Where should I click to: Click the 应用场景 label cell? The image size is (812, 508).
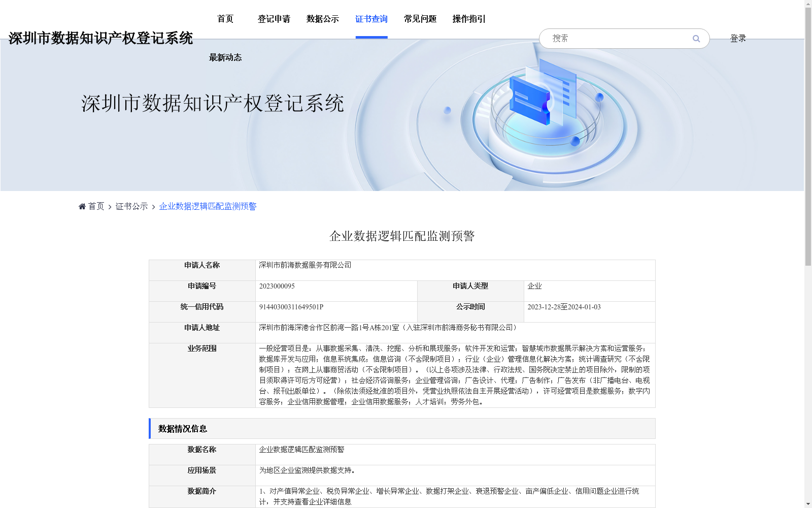pos(202,475)
